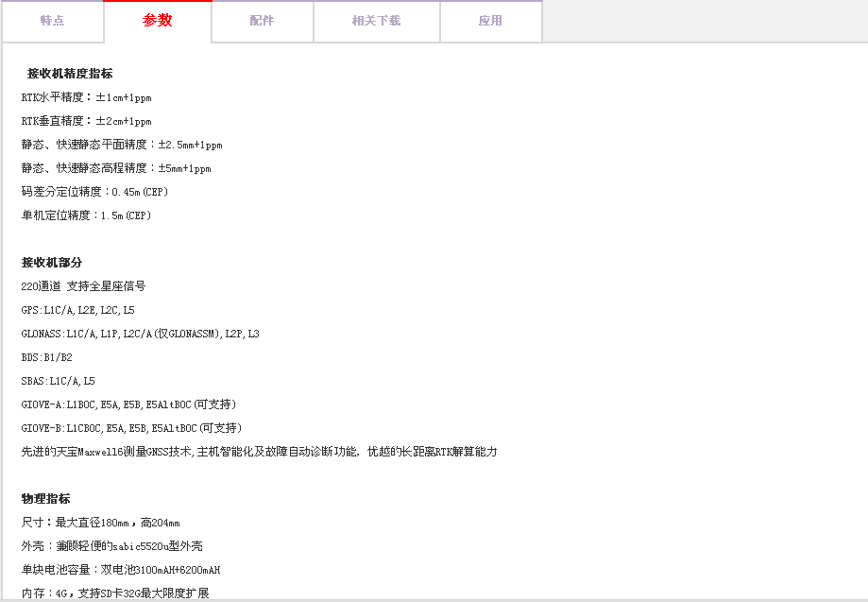Click the 尺寸 maximum diameter line
The image size is (868, 602).
[x=100, y=523]
